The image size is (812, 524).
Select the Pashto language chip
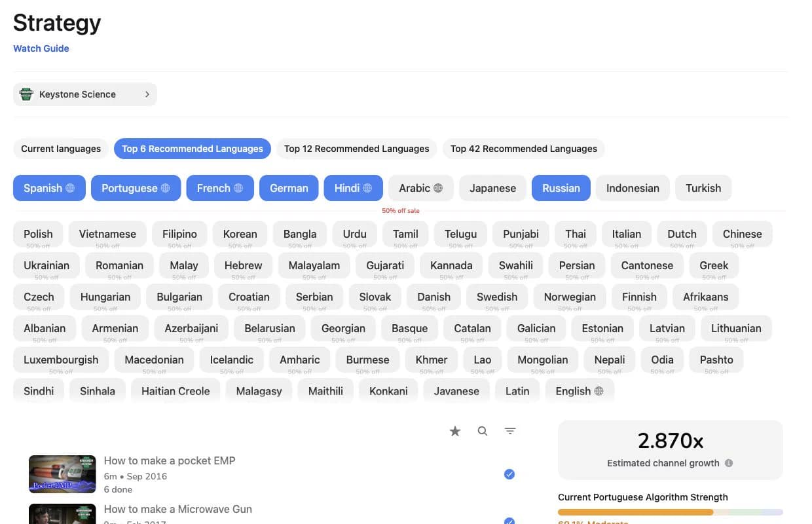coord(716,360)
